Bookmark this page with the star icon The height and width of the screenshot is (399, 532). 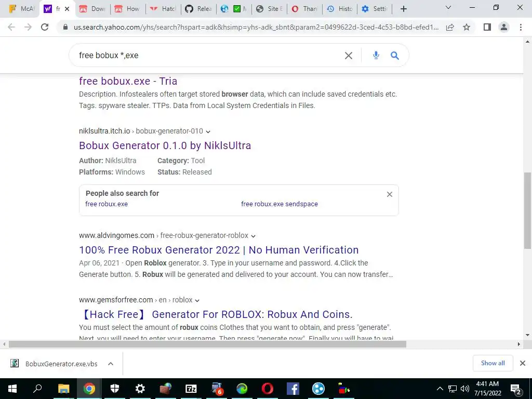point(467,27)
